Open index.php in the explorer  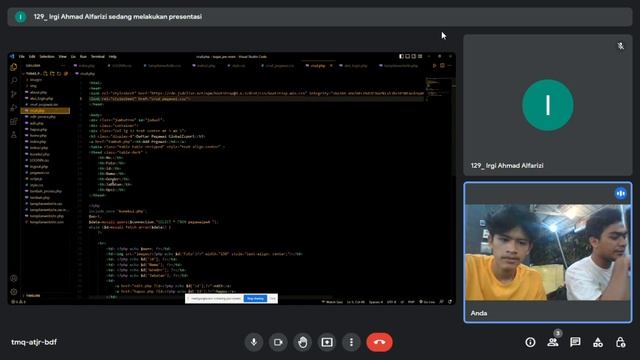(38, 142)
